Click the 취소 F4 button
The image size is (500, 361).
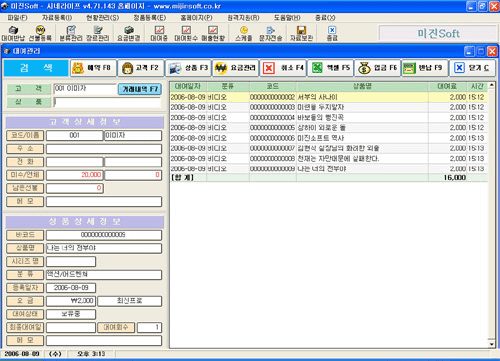283,68
